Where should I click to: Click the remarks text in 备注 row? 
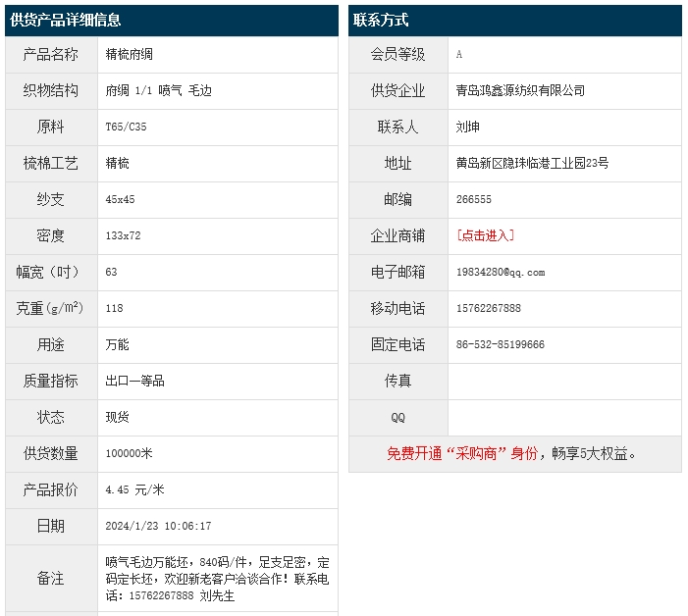click(217, 579)
